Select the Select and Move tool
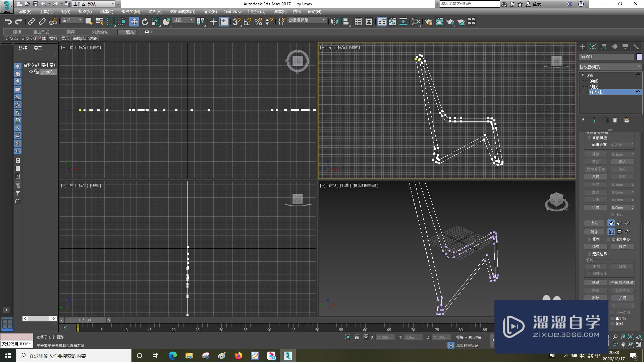 (x=134, y=22)
